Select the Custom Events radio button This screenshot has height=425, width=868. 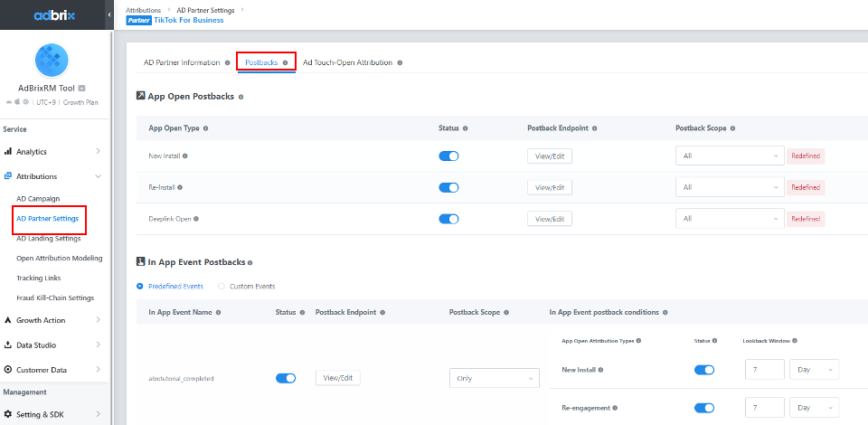pyautogui.click(x=222, y=287)
